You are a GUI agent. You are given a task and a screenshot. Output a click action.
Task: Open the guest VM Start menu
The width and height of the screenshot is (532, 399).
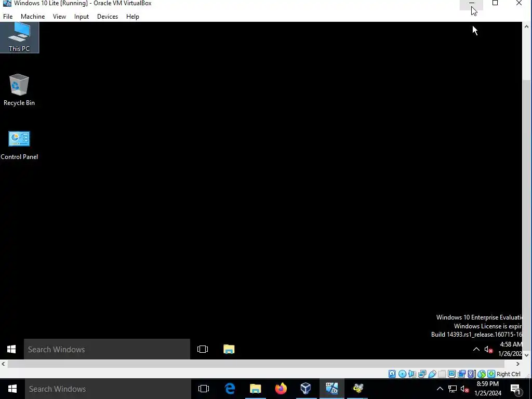click(11, 349)
